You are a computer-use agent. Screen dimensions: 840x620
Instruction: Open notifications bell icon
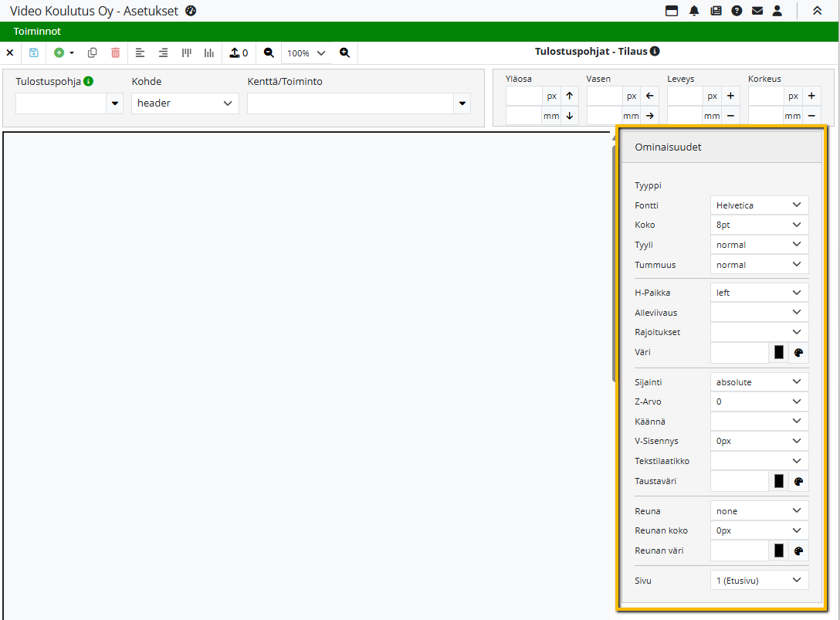(x=694, y=11)
